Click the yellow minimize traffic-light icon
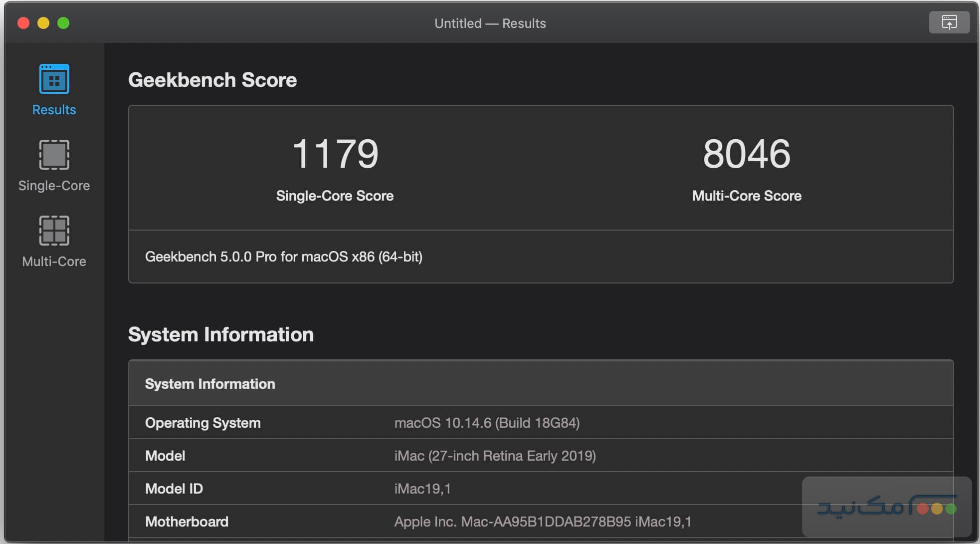980x544 pixels. click(x=43, y=23)
